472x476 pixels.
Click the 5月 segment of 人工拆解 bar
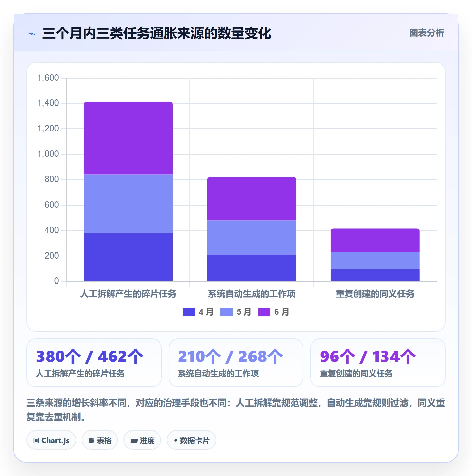128,204
